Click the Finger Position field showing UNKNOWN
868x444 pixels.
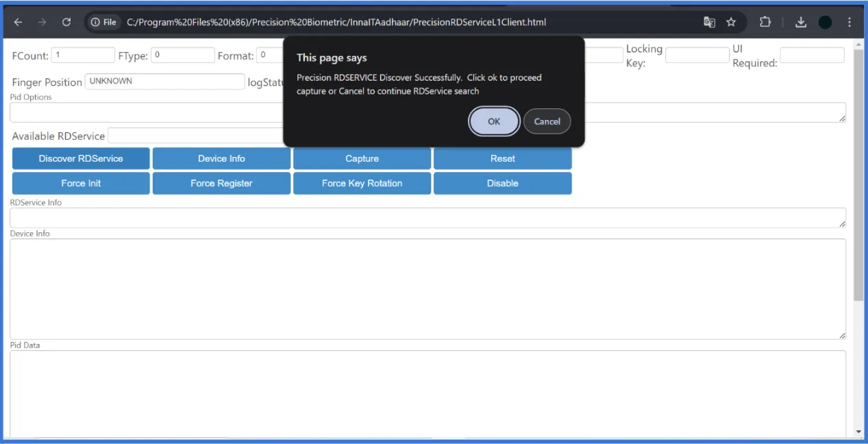(164, 81)
